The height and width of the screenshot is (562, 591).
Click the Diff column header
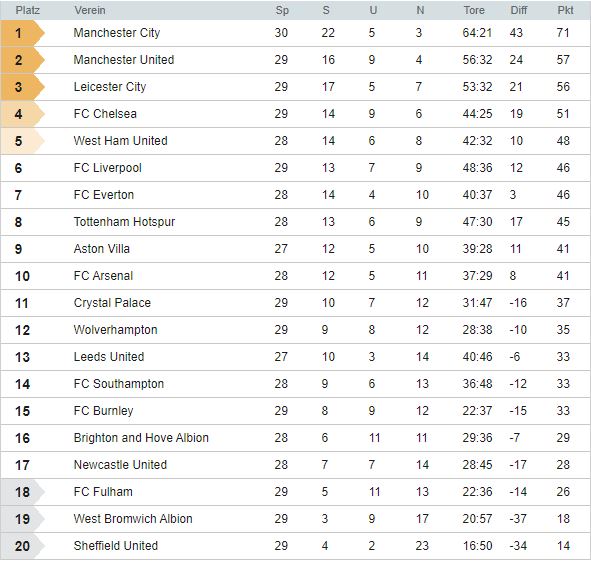coord(519,10)
